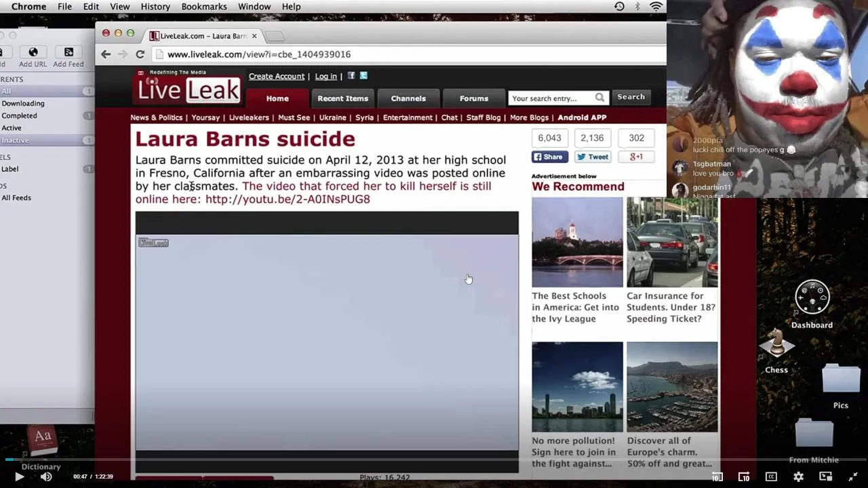The height and width of the screenshot is (488, 868).
Task: Switch to the Forums tab
Action: [x=474, y=98]
